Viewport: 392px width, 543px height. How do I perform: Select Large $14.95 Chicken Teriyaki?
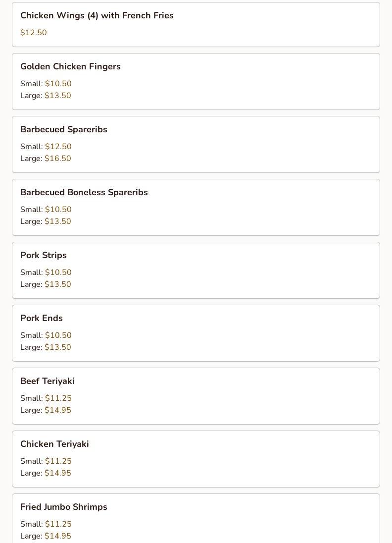click(x=46, y=473)
